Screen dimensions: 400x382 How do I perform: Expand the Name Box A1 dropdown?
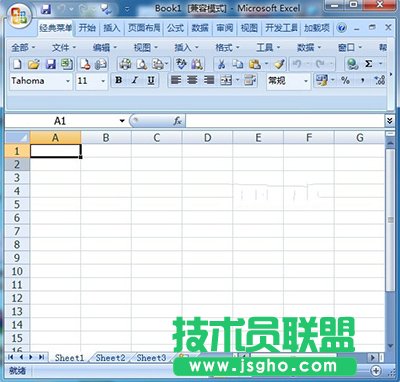click(x=122, y=121)
